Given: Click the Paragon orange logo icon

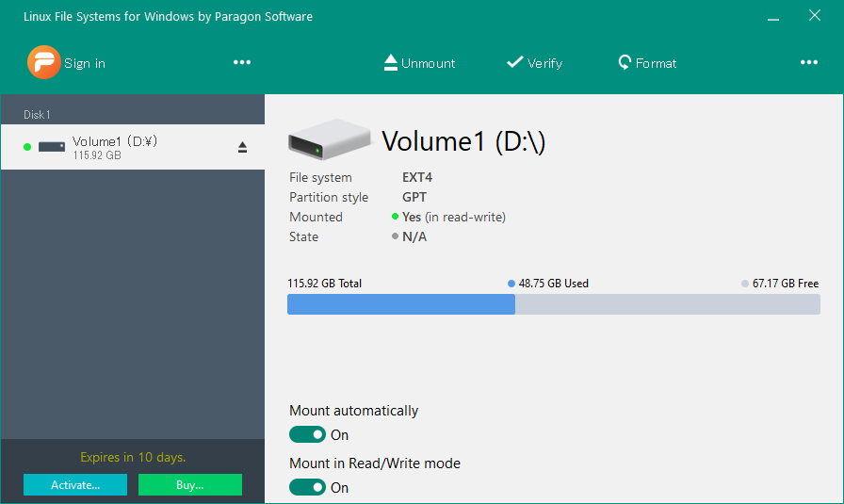Looking at the screenshot, I should click(x=43, y=62).
